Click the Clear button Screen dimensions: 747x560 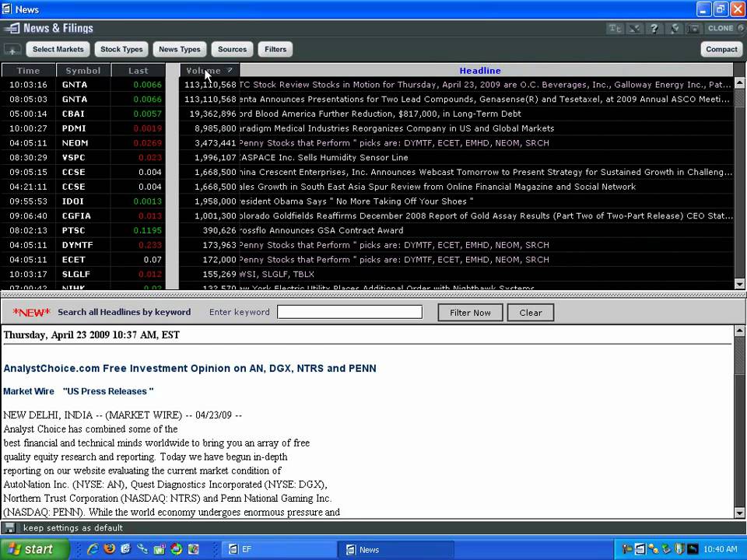[x=530, y=313]
